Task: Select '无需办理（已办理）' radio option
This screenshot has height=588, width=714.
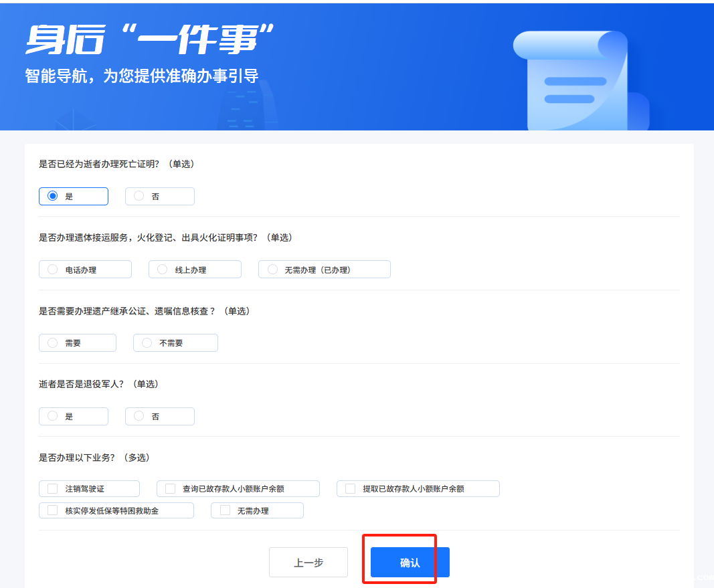Action: [272, 270]
